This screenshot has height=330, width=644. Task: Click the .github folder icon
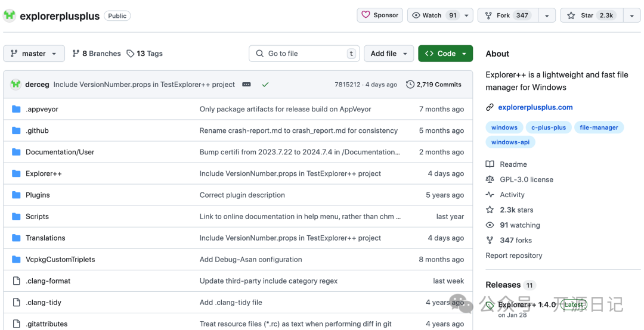tap(16, 130)
